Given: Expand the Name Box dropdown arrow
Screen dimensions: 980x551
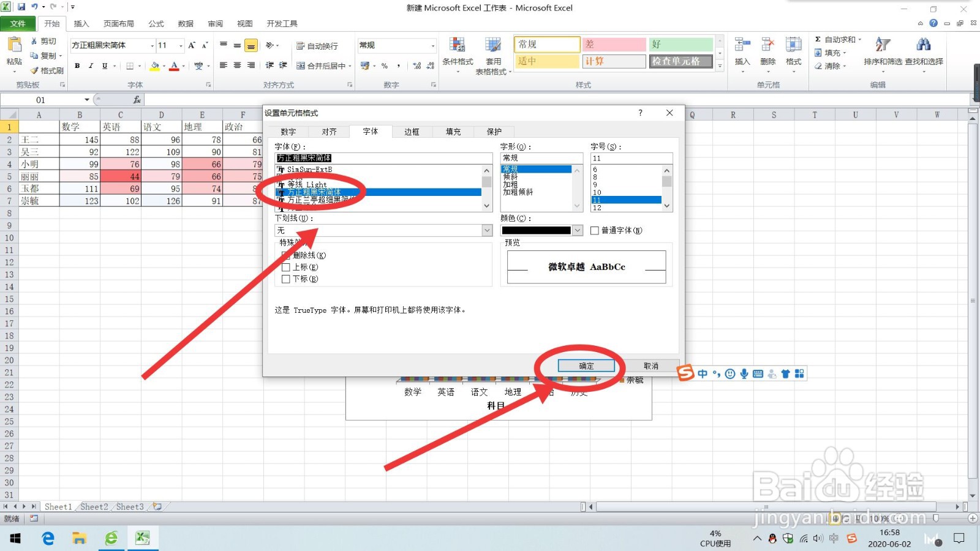Looking at the screenshot, I should click(87, 100).
